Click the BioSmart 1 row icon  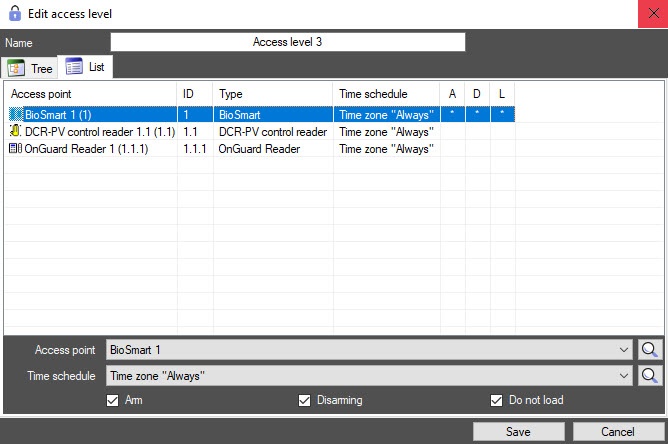pyautogui.click(x=15, y=114)
